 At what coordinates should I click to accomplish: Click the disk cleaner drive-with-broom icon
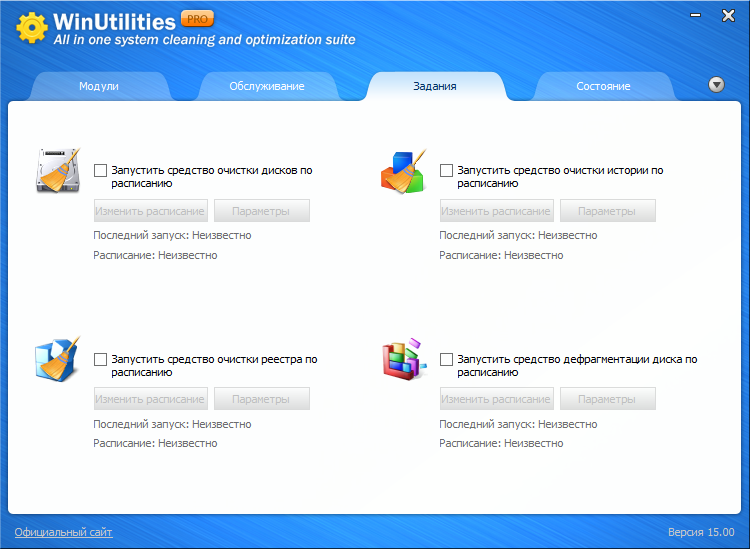(x=58, y=170)
